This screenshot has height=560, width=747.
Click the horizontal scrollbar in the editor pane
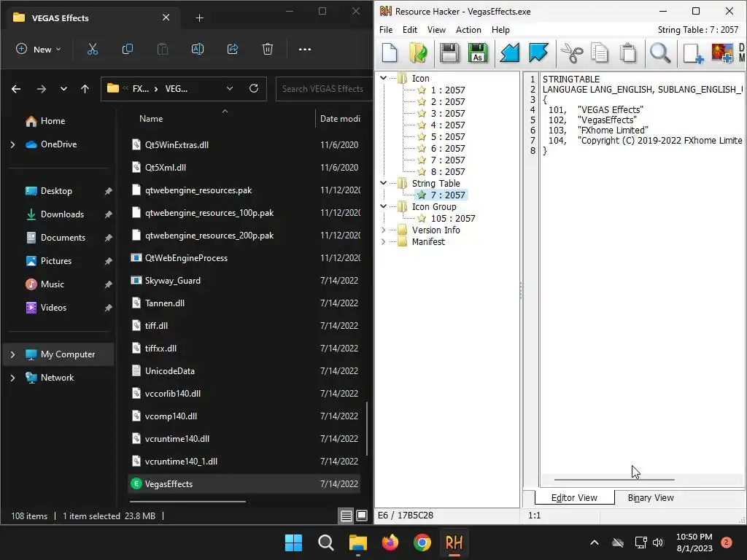pyautogui.click(x=614, y=480)
